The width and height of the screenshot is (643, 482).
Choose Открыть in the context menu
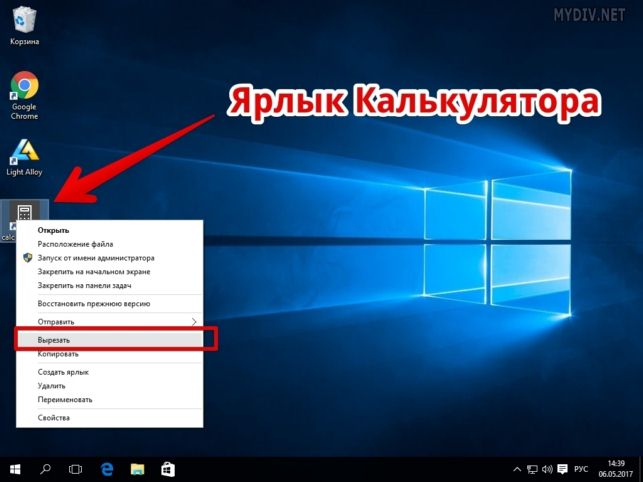click(109, 230)
